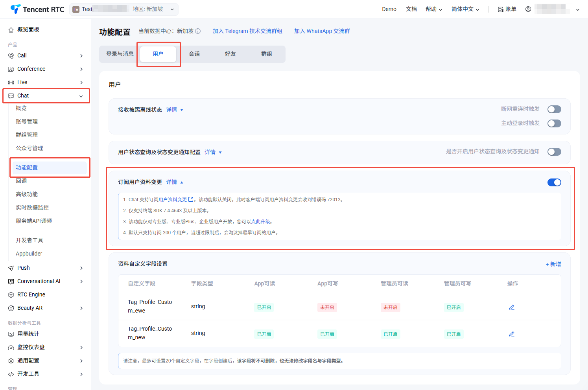
Task: Open the overview dashboard home icon
Action: tap(11, 30)
